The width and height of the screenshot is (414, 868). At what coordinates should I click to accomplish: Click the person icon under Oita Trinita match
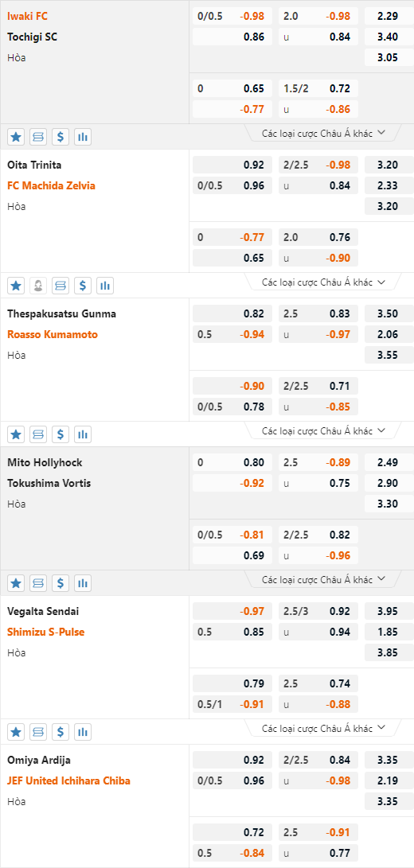(x=38, y=286)
